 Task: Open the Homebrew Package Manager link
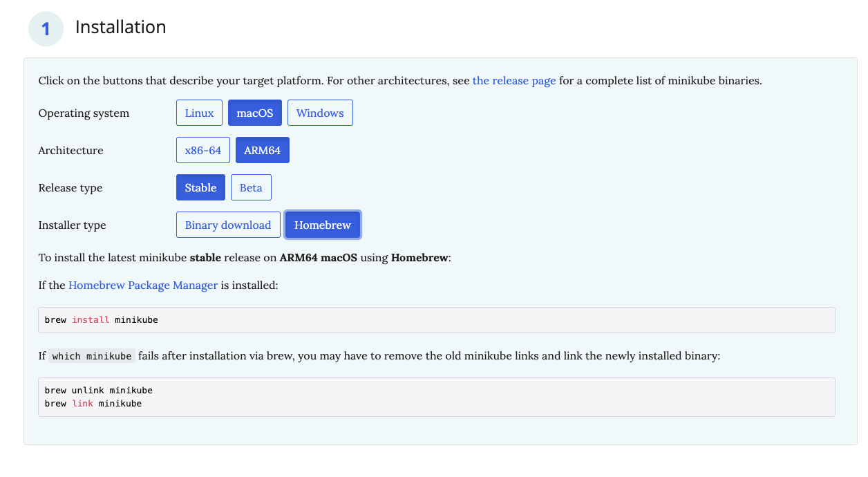click(x=143, y=285)
